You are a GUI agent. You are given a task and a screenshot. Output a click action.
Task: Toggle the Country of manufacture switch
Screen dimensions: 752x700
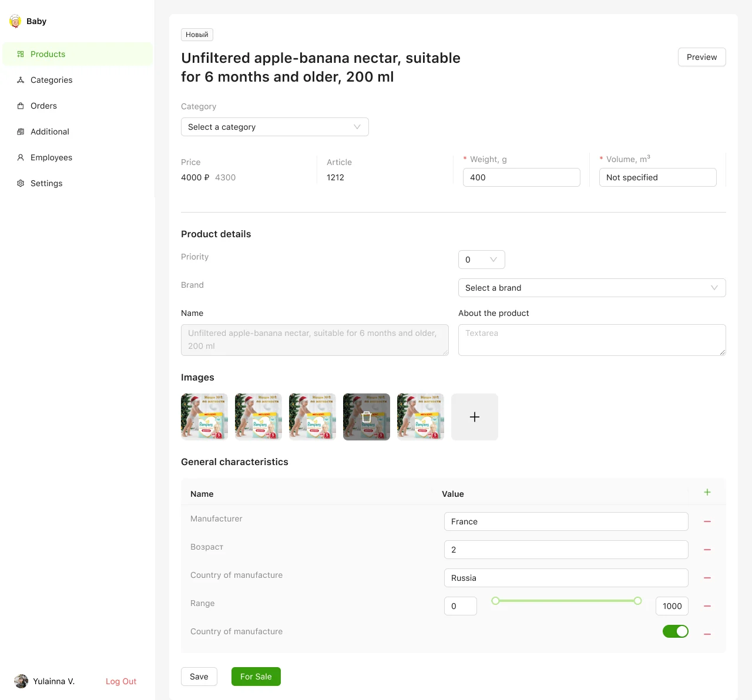pyautogui.click(x=676, y=631)
